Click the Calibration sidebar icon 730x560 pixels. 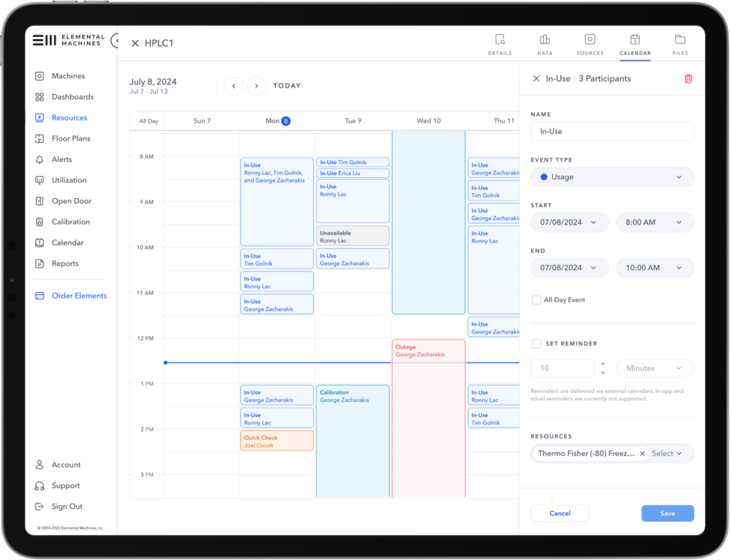coord(40,222)
